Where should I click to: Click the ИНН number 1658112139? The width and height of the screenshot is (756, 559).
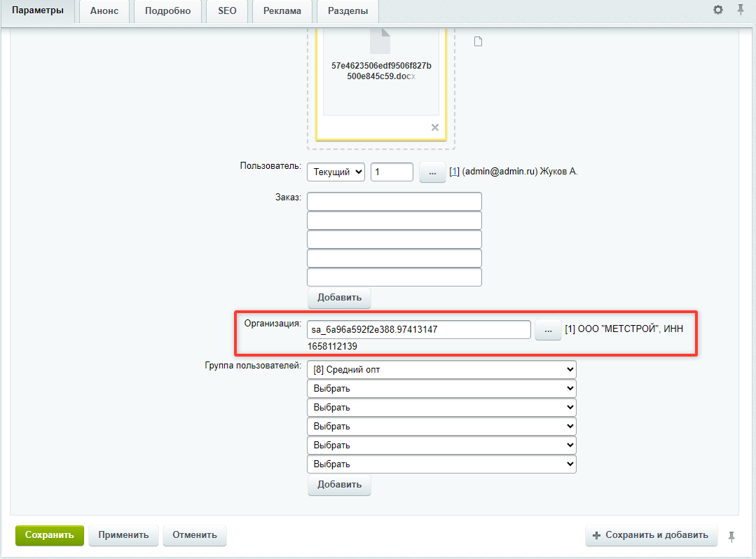click(332, 346)
